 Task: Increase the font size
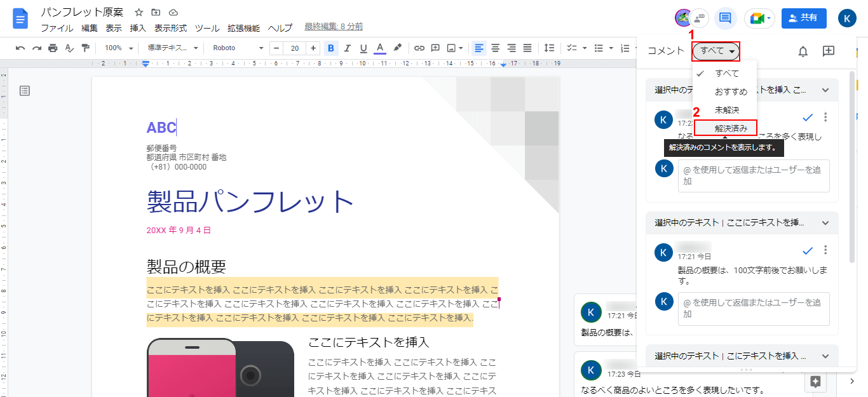313,48
